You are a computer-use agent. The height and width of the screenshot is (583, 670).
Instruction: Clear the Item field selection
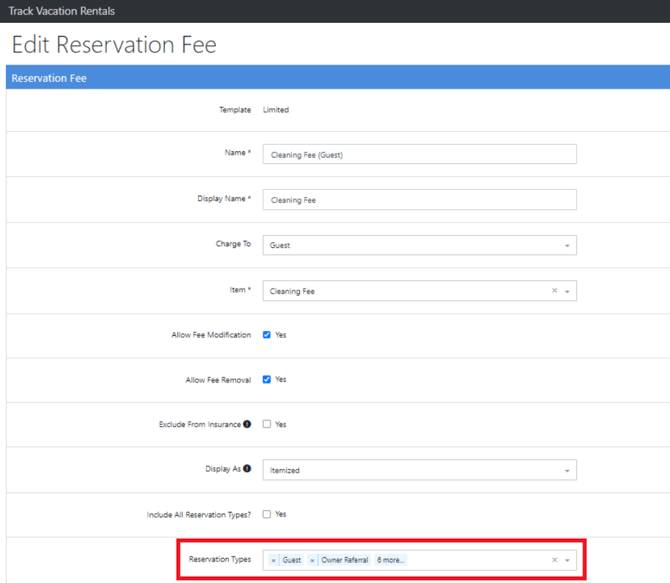(x=555, y=291)
